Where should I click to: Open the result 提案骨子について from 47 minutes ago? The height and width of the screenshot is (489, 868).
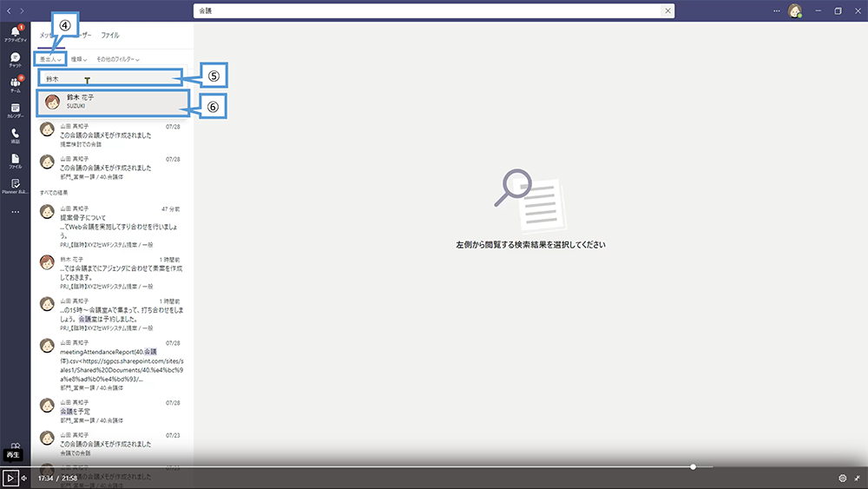tap(112, 227)
